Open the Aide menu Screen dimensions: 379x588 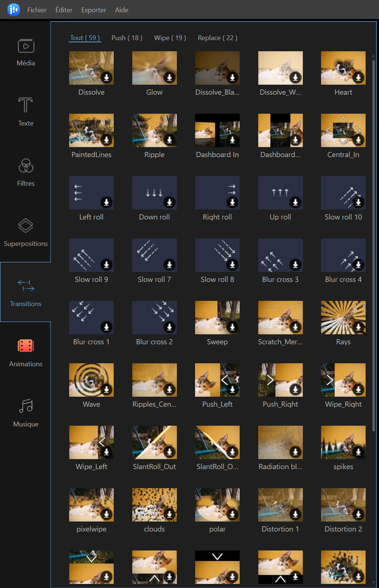(122, 10)
